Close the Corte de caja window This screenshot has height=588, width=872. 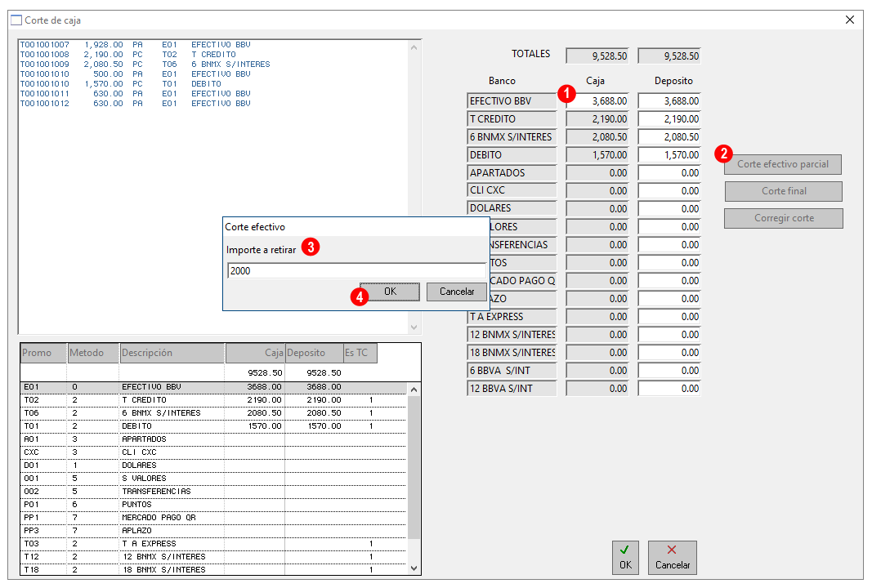pyautogui.click(x=849, y=20)
